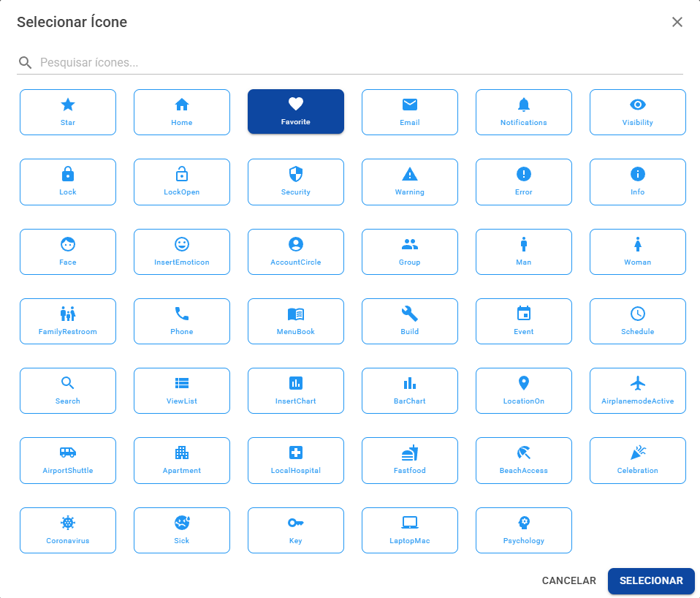
Task: Pick the Key icon tile
Action: [295, 531]
